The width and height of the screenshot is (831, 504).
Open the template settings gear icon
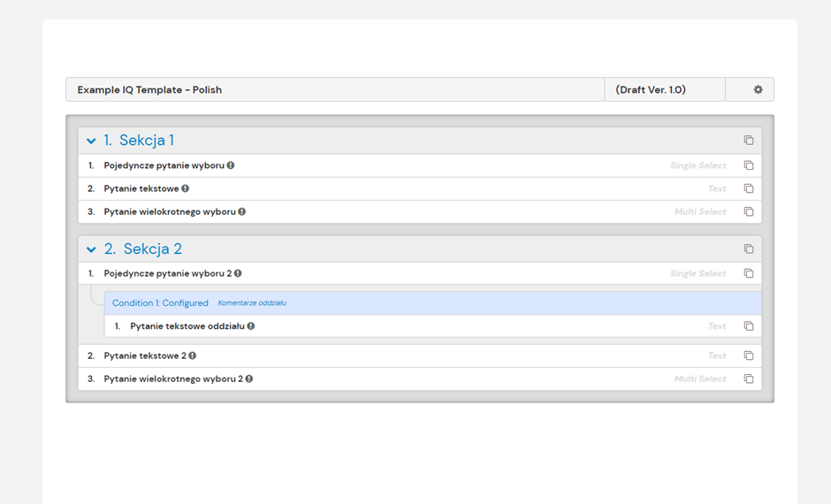coord(758,90)
